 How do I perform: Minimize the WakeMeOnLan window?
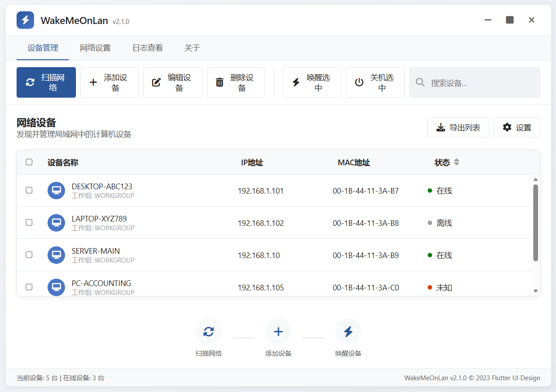[488, 20]
